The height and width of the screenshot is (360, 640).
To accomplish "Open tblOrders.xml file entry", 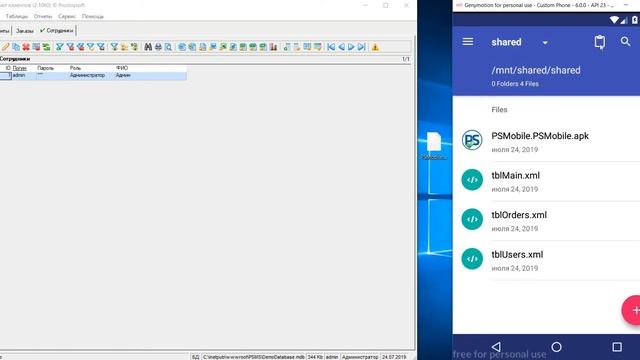I will pos(547,220).
